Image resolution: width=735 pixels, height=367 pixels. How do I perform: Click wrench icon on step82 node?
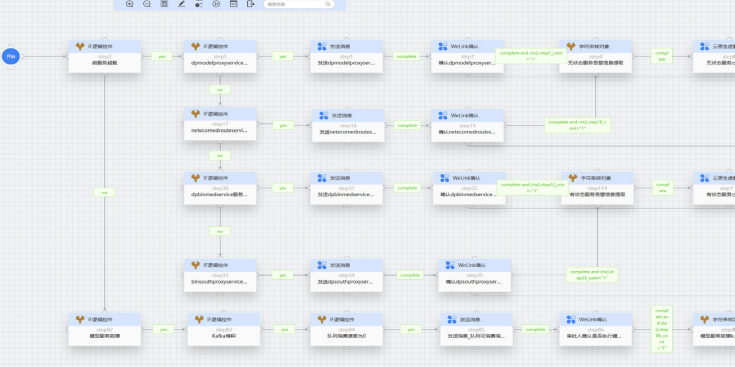pos(80,320)
